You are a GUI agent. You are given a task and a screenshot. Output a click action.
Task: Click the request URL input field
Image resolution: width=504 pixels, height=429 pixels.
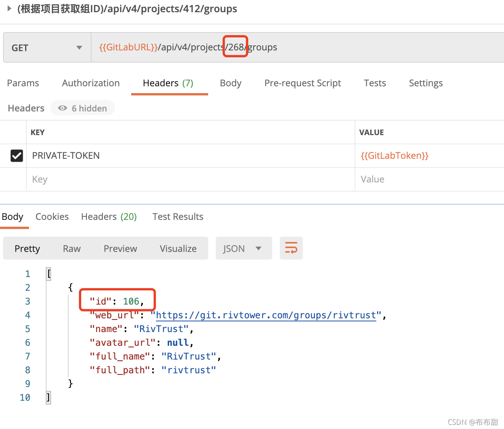297,47
